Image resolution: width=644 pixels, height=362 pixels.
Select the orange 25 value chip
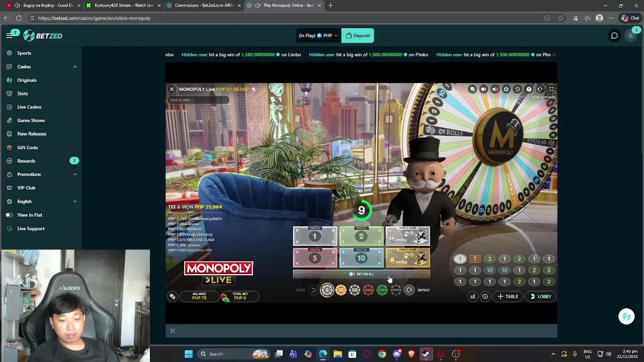(x=341, y=290)
